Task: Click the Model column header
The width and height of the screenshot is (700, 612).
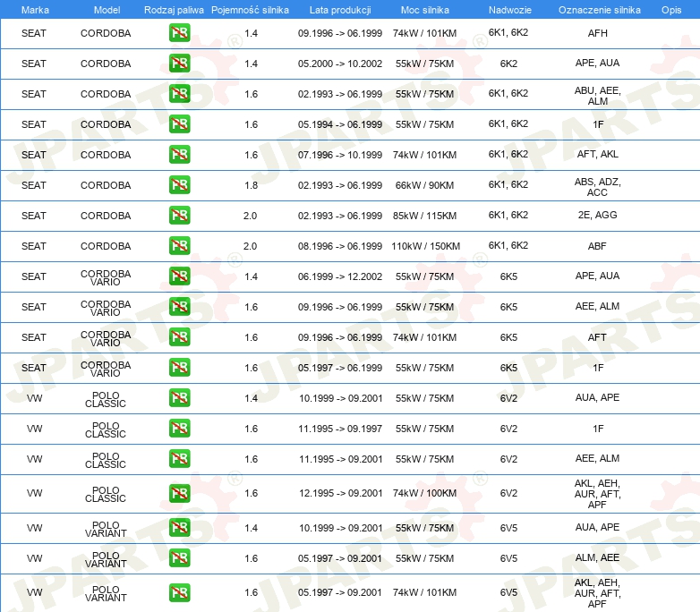Action: click(107, 10)
